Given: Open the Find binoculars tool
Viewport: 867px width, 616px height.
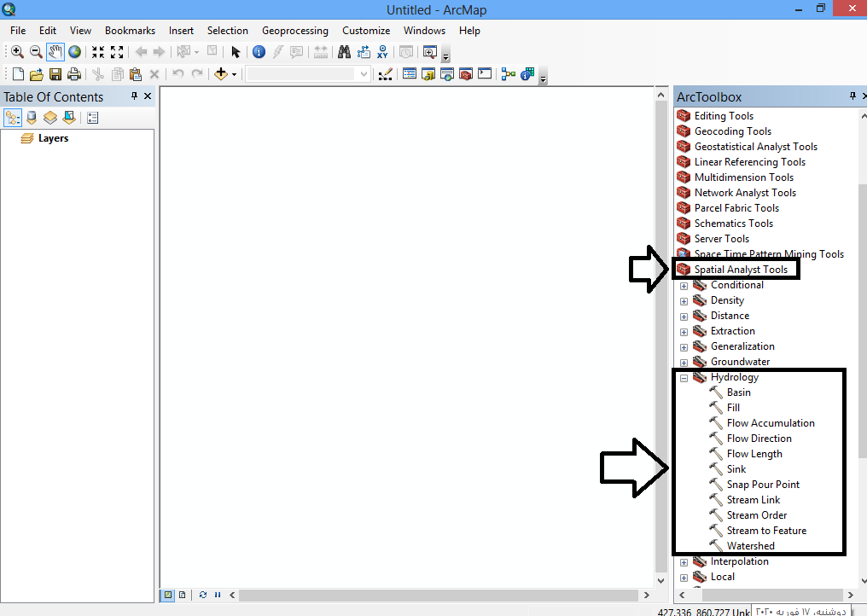Looking at the screenshot, I should 344,52.
